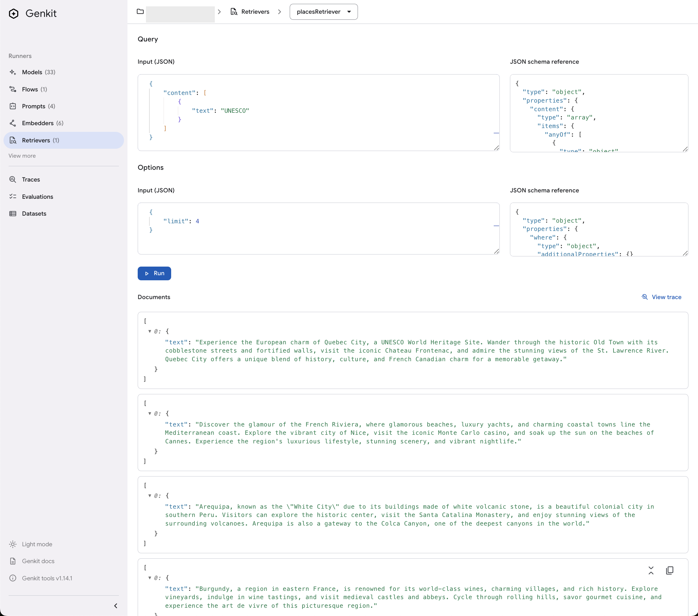Collapse item 0 in the Quebec City document
The height and width of the screenshot is (616, 698).
149,331
